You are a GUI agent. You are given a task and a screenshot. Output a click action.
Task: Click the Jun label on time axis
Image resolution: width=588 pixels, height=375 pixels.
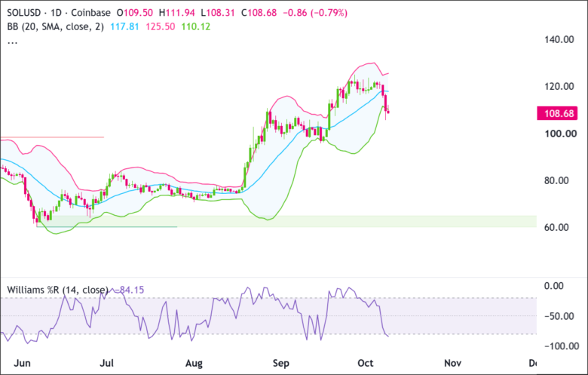pos(22,364)
